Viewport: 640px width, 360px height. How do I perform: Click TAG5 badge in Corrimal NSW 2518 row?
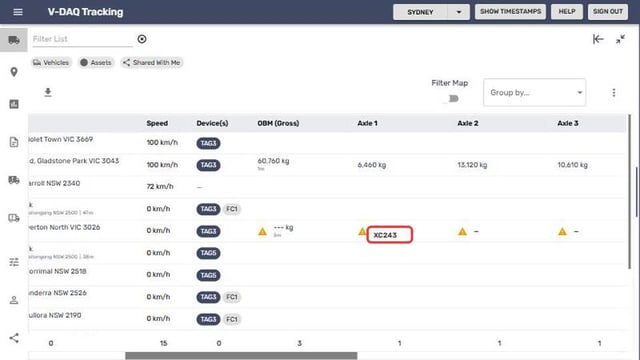208,275
